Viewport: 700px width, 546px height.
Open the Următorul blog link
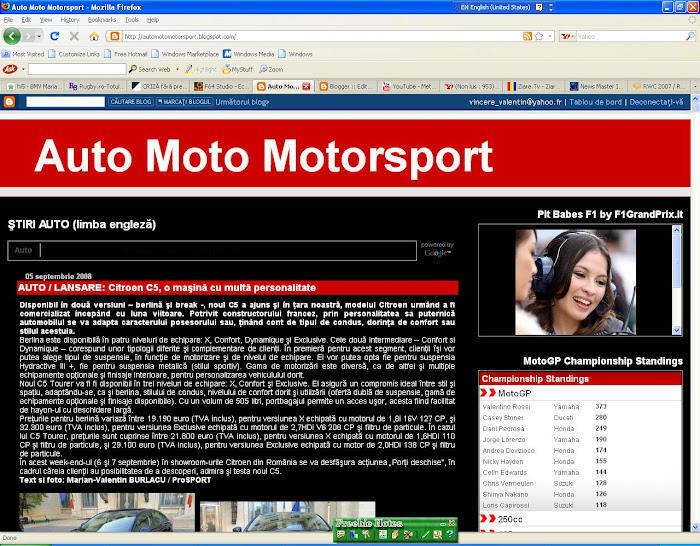click(242, 102)
